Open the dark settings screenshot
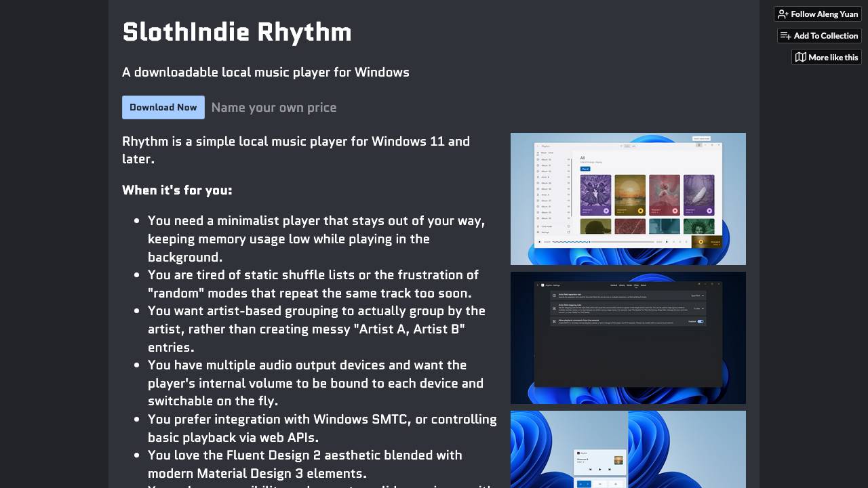Screen dimensions: 868x488 point(628,338)
